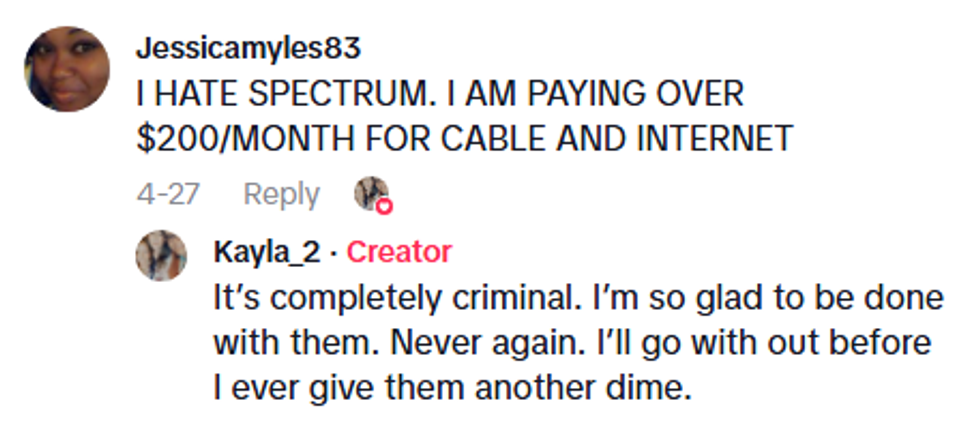Click "I'll go with out before" text
980x425 pixels.
coord(756,343)
